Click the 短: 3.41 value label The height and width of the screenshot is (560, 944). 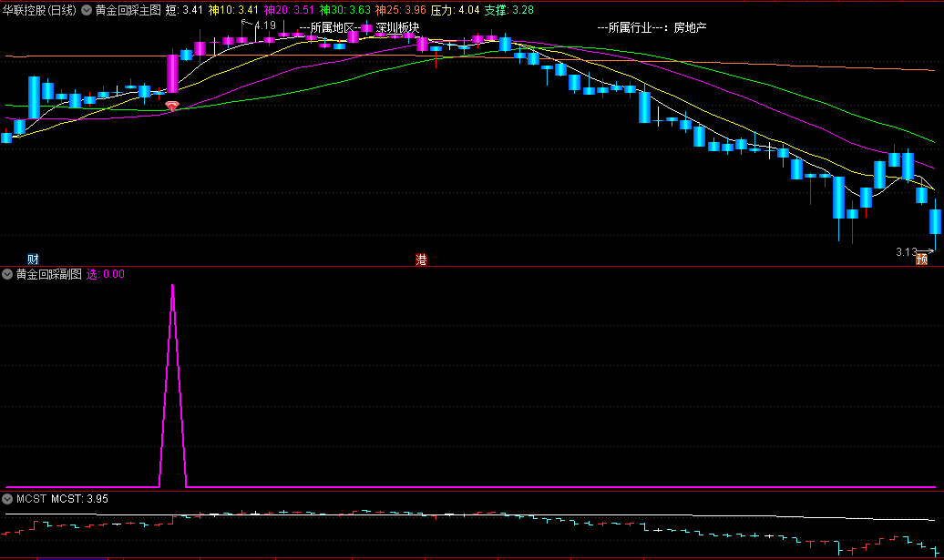pos(184,10)
